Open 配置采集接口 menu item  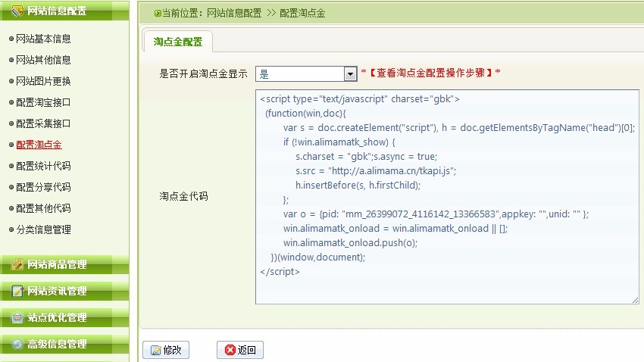43,123
